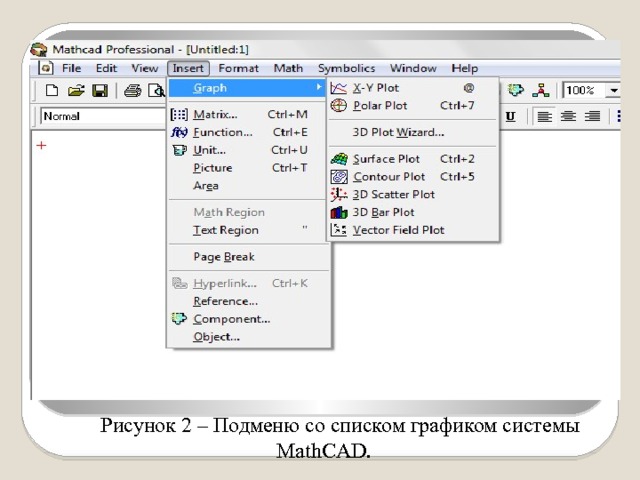Open the Edit menu
Viewport: 640px width, 480px height.
click(x=106, y=68)
